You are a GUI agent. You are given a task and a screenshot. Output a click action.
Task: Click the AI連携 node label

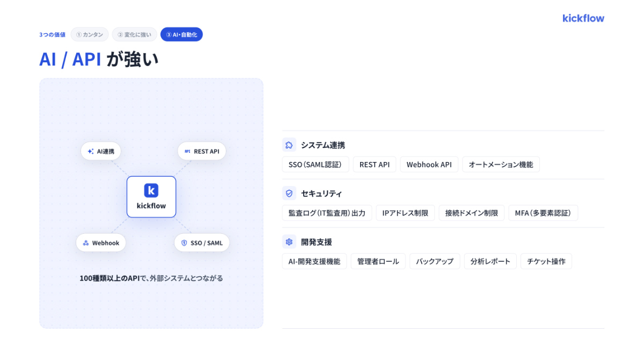coord(106,151)
